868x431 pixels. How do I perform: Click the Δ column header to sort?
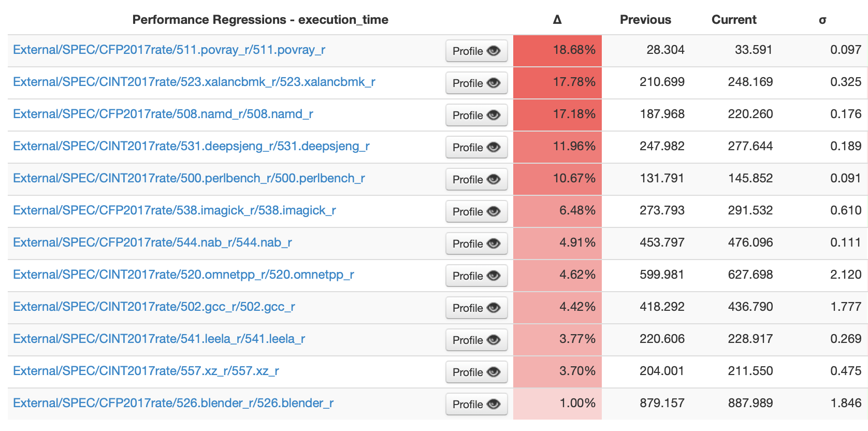tap(557, 19)
